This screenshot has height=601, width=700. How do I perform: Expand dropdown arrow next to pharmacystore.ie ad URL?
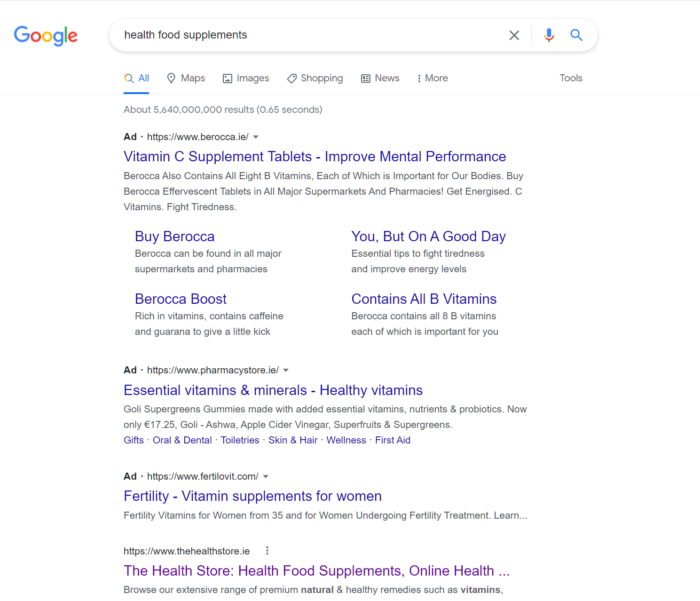(x=286, y=370)
